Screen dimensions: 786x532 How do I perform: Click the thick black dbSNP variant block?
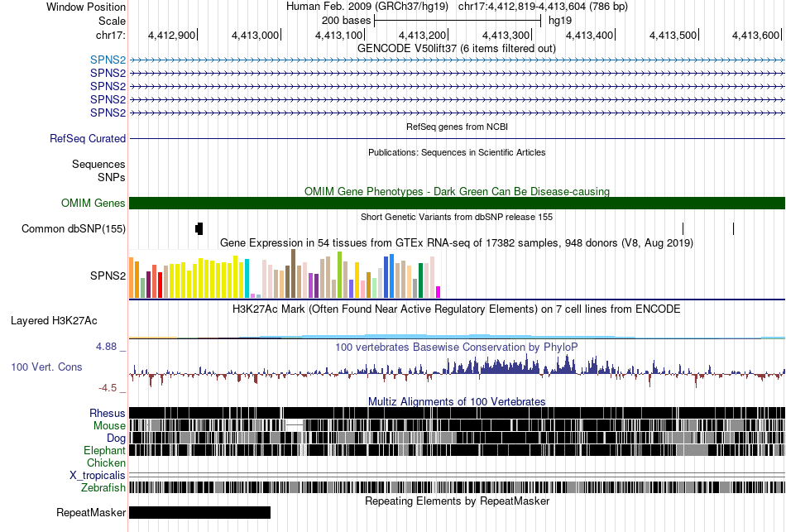point(199,228)
